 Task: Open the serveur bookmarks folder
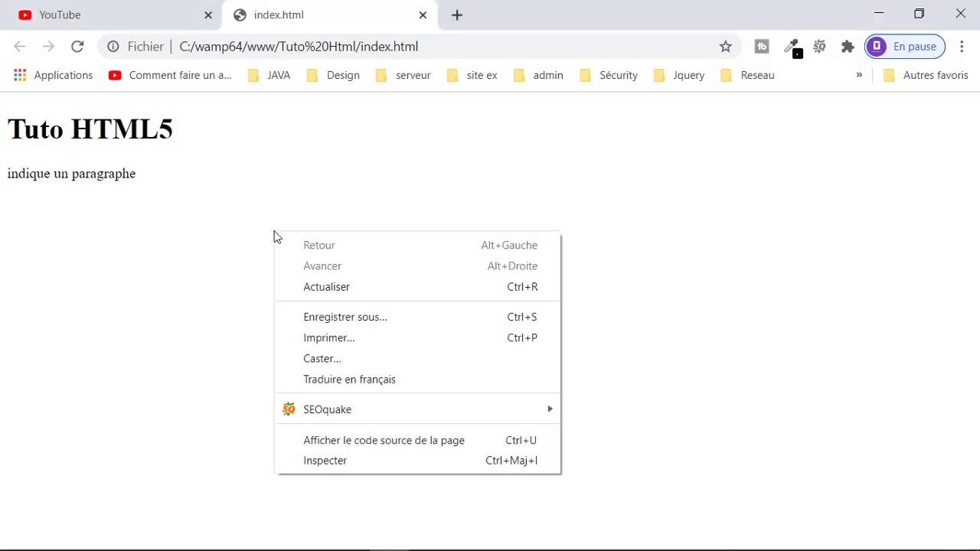(403, 75)
